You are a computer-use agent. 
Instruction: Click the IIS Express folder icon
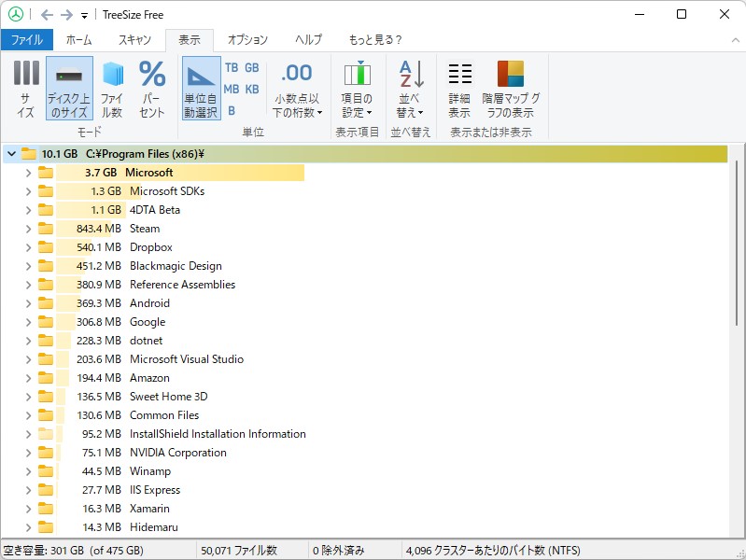(46, 490)
